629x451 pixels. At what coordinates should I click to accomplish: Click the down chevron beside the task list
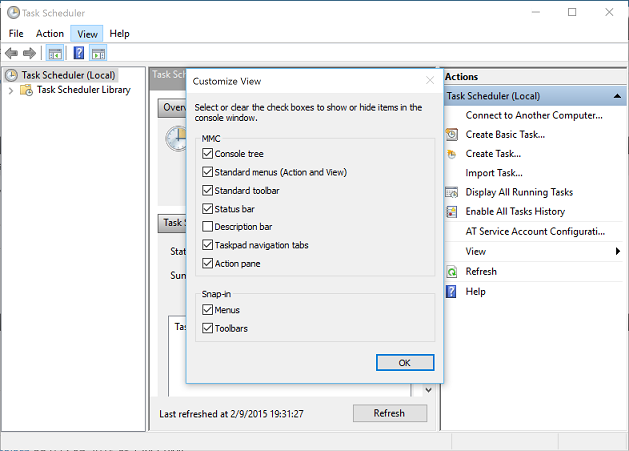pos(428,390)
